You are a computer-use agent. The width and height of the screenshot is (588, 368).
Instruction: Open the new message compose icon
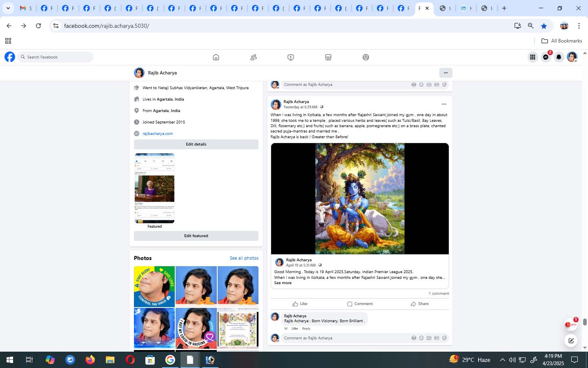tap(571, 341)
